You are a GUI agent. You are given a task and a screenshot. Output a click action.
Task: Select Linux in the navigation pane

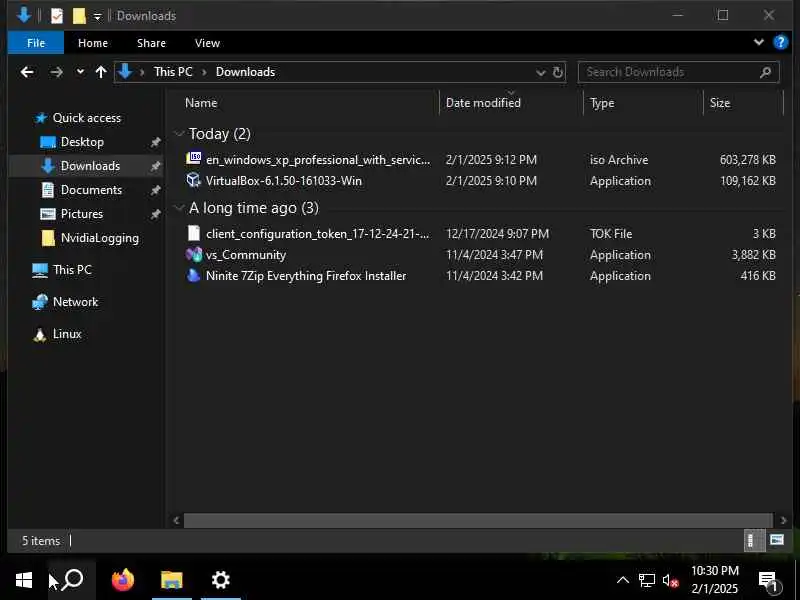pyautogui.click(x=67, y=334)
